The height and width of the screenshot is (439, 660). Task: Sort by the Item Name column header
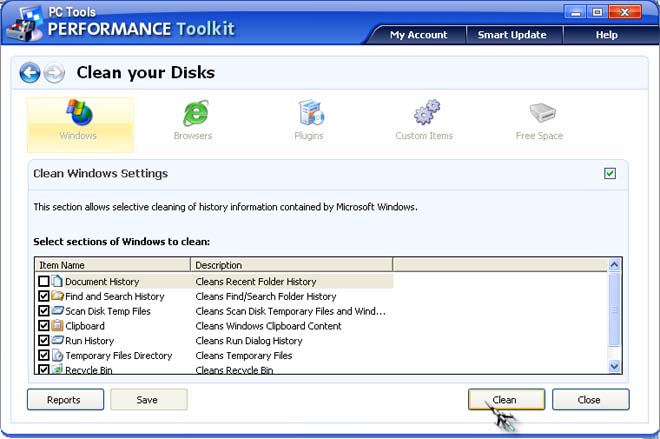pyautogui.click(x=112, y=265)
